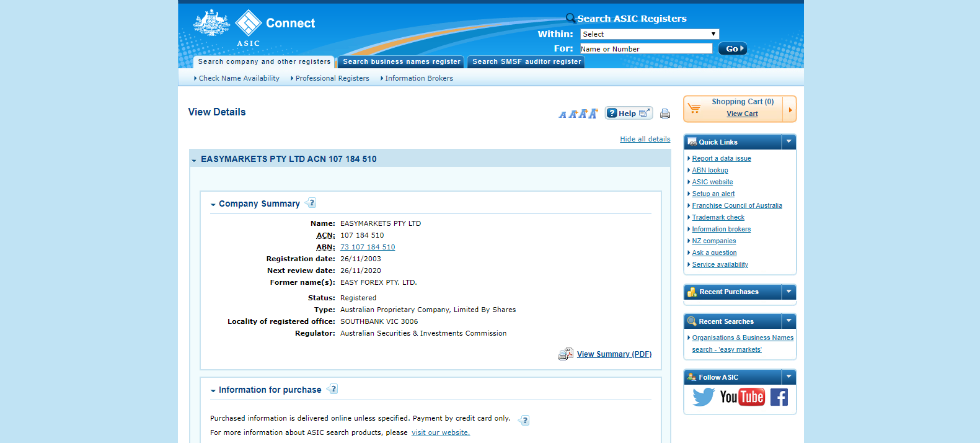This screenshot has height=443, width=980.
Task: Collapse the Company Summary section
Action: [213, 205]
